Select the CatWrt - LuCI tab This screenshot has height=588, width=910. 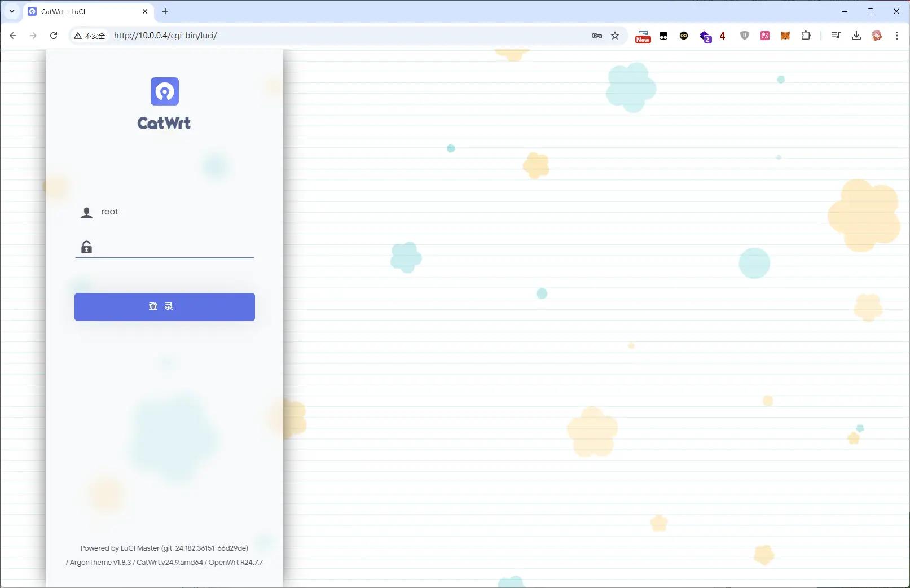click(89, 11)
